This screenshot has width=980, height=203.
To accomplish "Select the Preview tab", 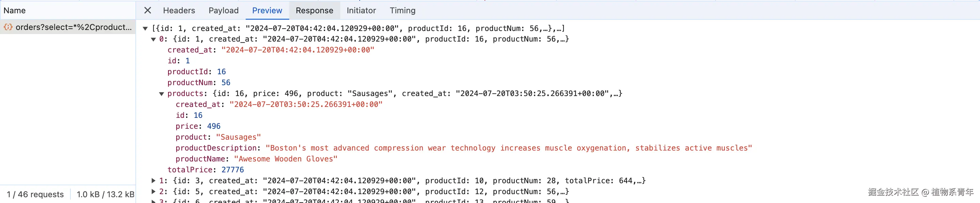I will (267, 10).
